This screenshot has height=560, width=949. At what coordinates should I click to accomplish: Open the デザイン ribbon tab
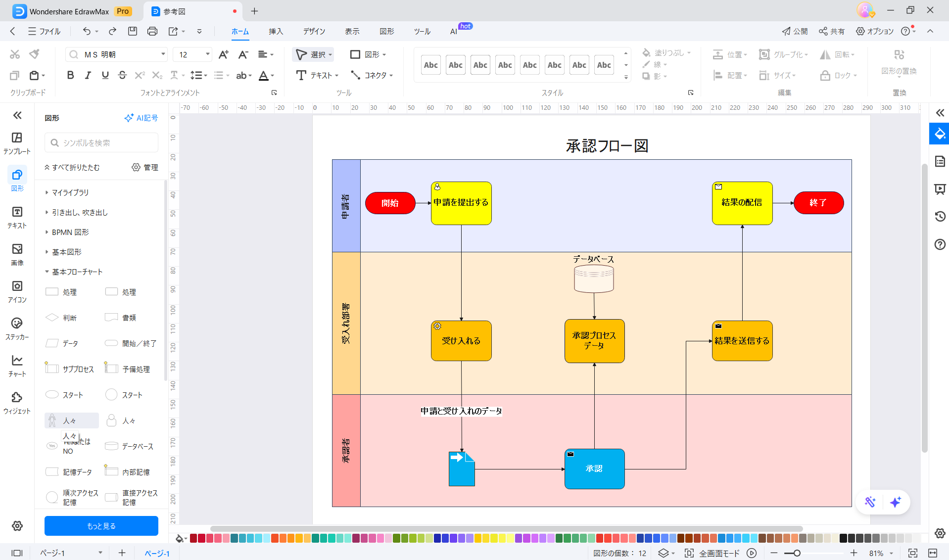click(x=314, y=31)
